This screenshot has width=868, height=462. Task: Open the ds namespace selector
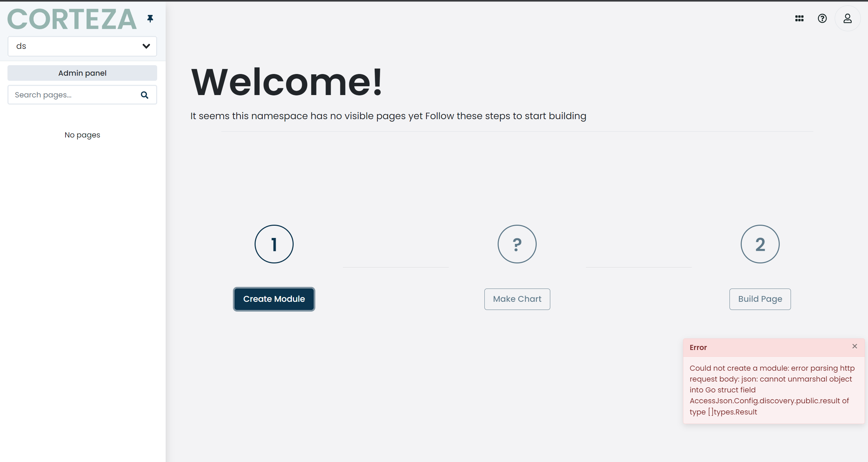tap(82, 46)
